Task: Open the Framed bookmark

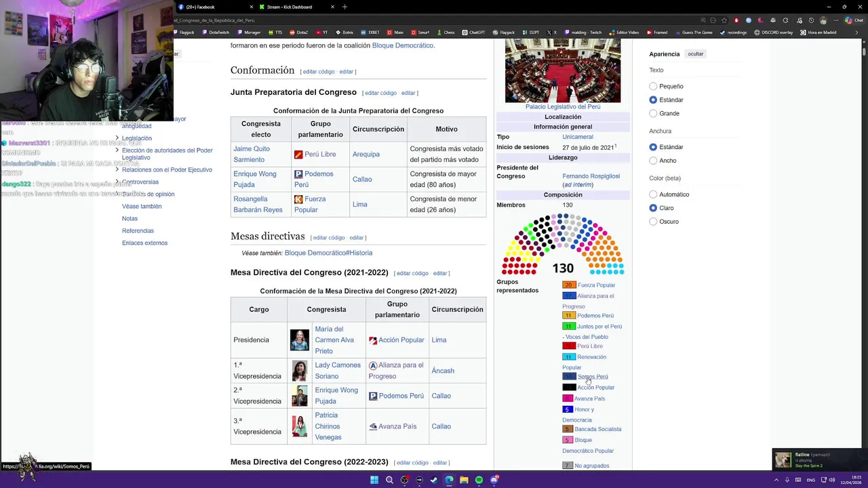Action: (657, 33)
